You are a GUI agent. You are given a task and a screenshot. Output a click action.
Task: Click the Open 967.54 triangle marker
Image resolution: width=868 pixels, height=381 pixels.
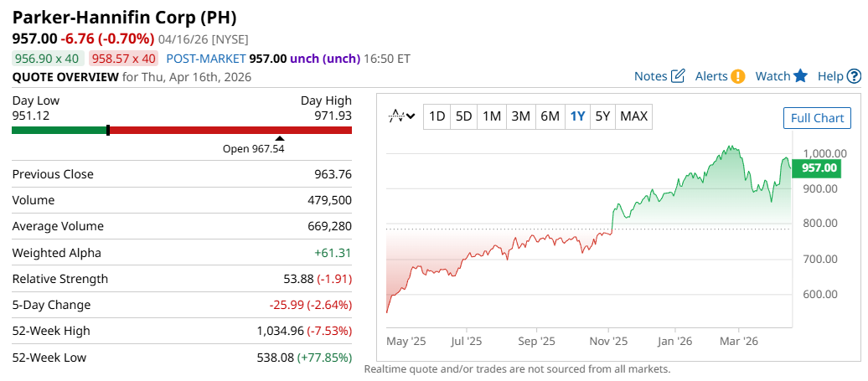coord(280,139)
